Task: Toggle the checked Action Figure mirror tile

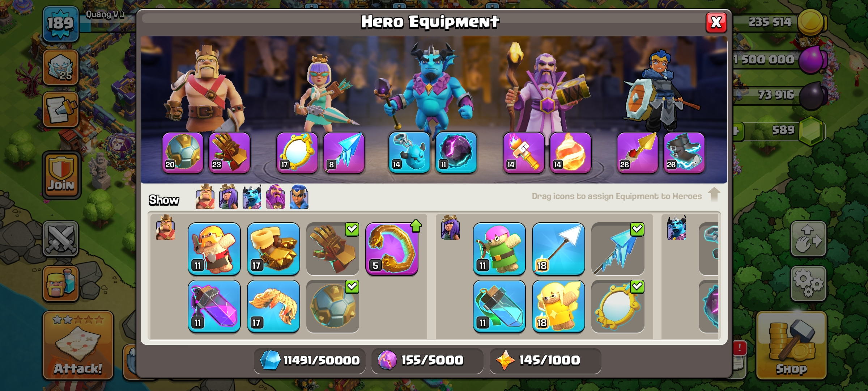Action: 618,307
